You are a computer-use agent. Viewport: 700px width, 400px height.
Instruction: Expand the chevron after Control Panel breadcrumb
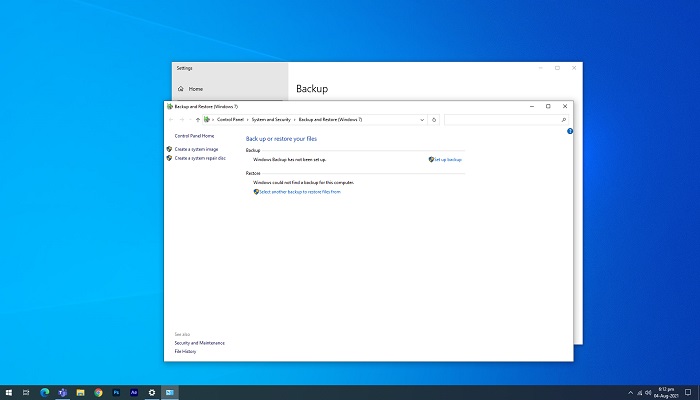(247, 119)
